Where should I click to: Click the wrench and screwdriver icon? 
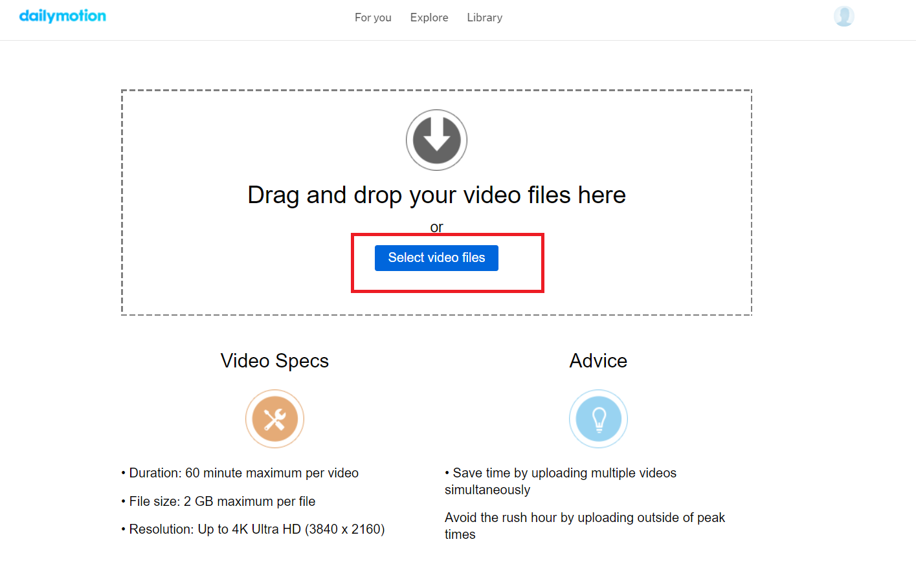[275, 419]
